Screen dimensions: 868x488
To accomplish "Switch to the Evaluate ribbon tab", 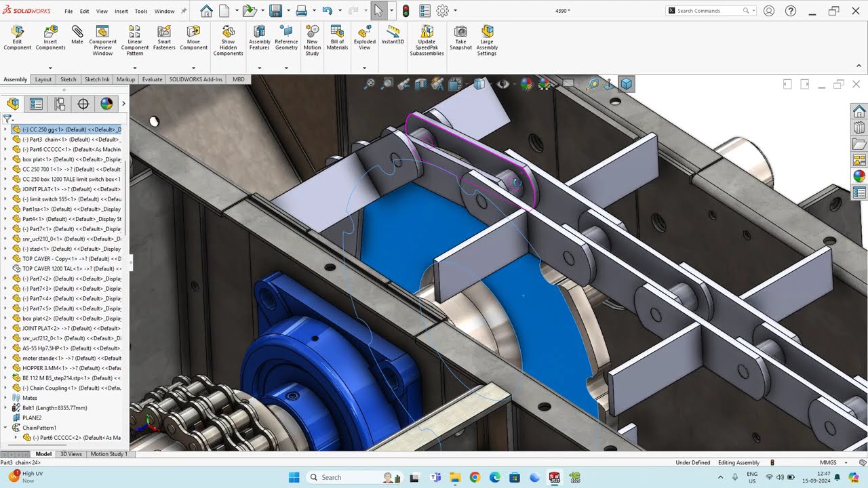I will tap(152, 79).
